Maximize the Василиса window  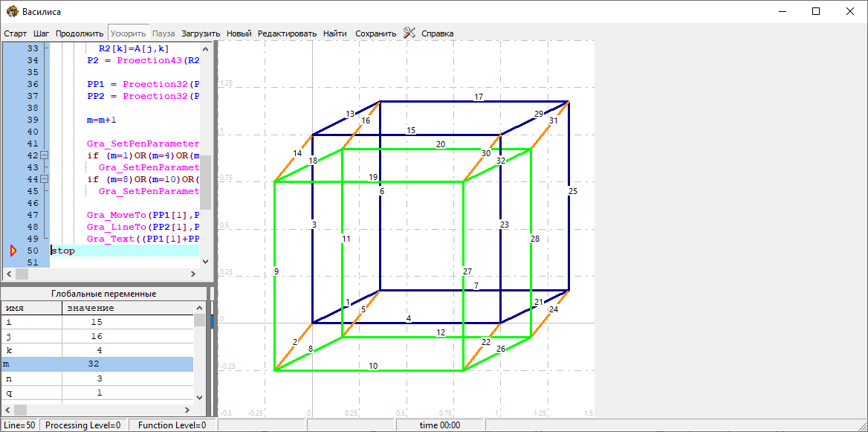[816, 12]
